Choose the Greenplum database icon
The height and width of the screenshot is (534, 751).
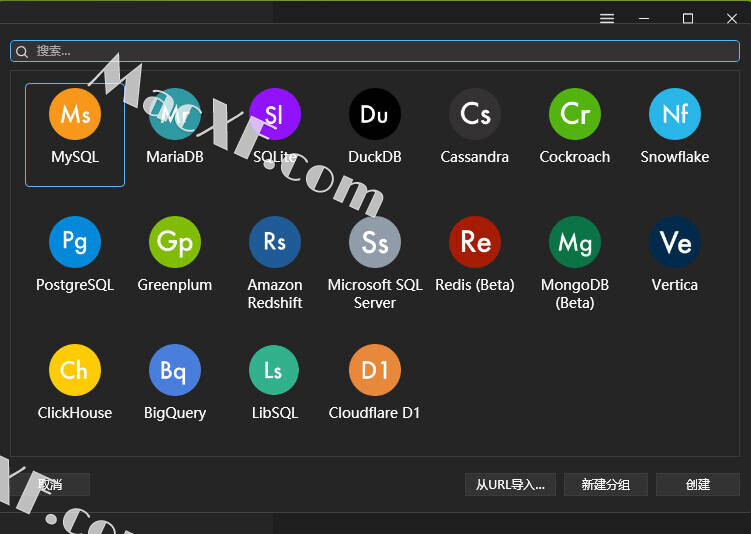coord(175,242)
